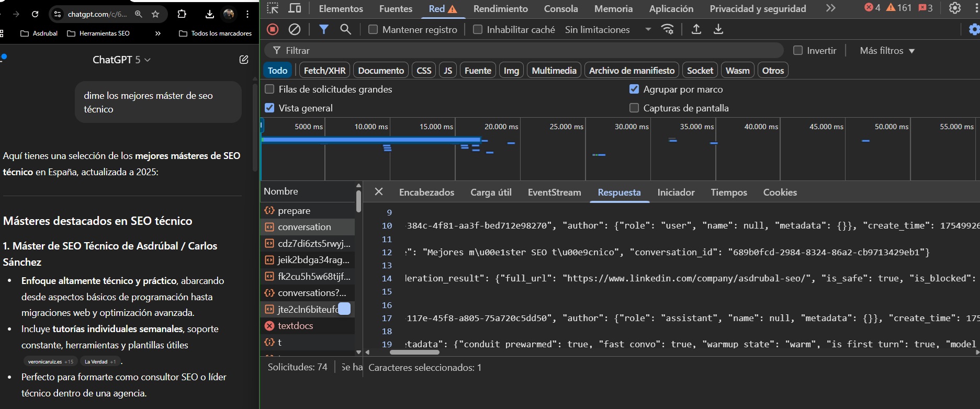Viewport: 980px width, 409px height.
Task: Click the inspect element picker icon
Action: 273,8
